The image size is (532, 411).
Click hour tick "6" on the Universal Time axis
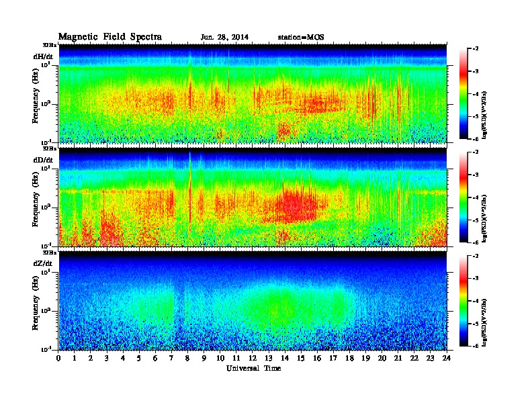pos(156,359)
